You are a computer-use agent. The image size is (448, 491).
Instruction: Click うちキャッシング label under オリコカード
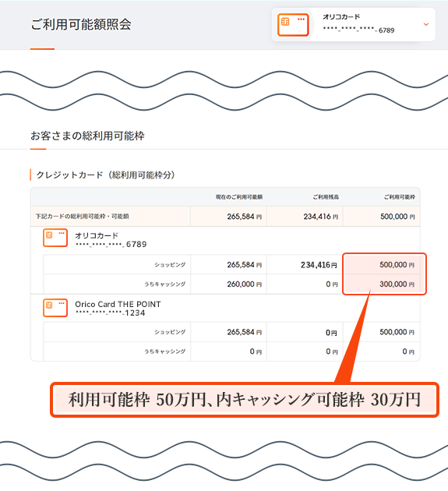tap(164, 284)
